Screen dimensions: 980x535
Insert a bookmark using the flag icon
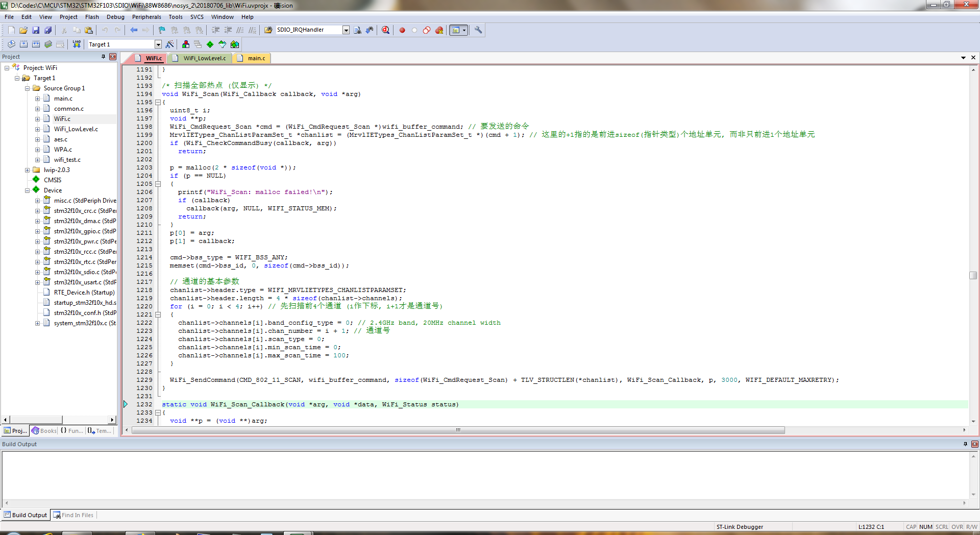(162, 30)
